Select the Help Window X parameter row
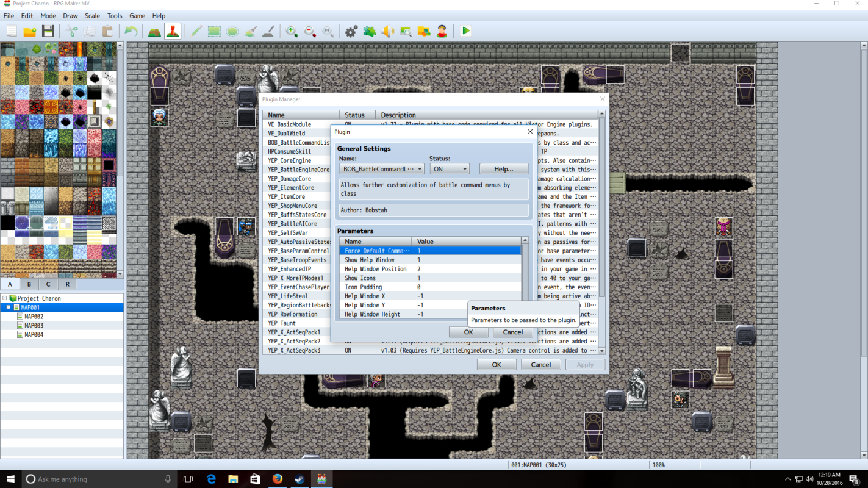 [x=430, y=296]
